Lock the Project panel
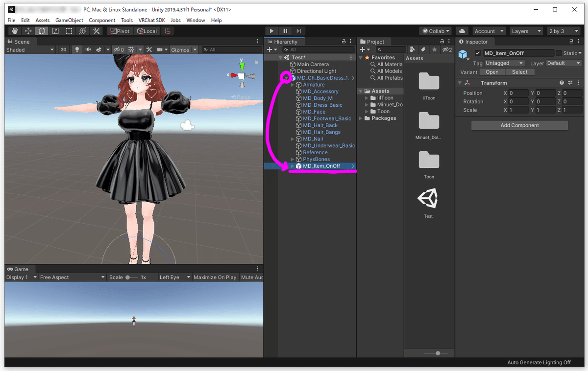This screenshot has height=371, width=588. pos(441,42)
